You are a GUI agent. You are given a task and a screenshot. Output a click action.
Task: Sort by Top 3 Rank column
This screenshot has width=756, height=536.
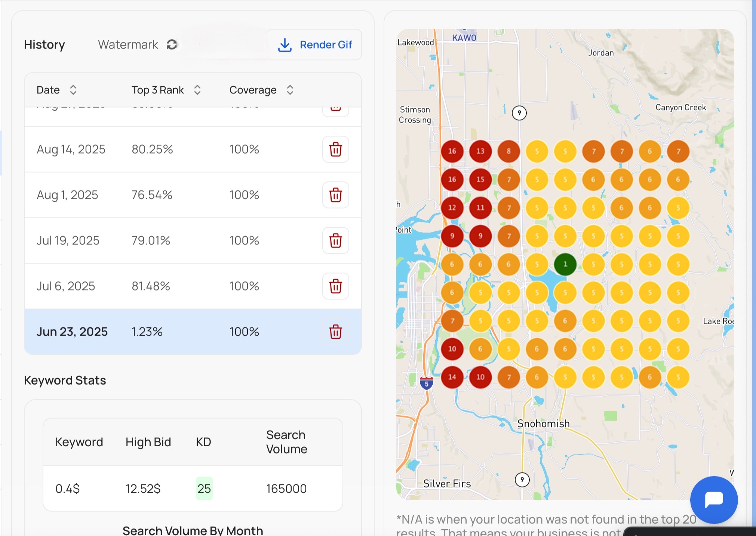click(197, 90)
